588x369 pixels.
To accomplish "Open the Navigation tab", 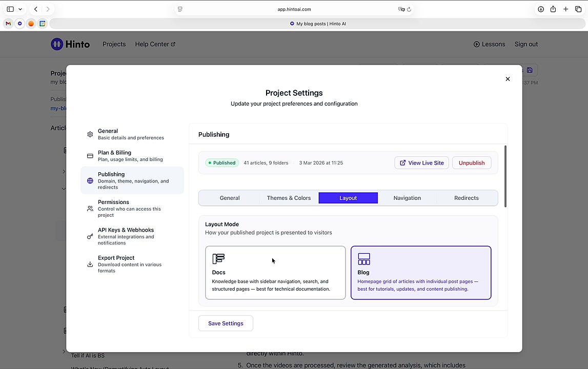I will click(x=407, y=198).
